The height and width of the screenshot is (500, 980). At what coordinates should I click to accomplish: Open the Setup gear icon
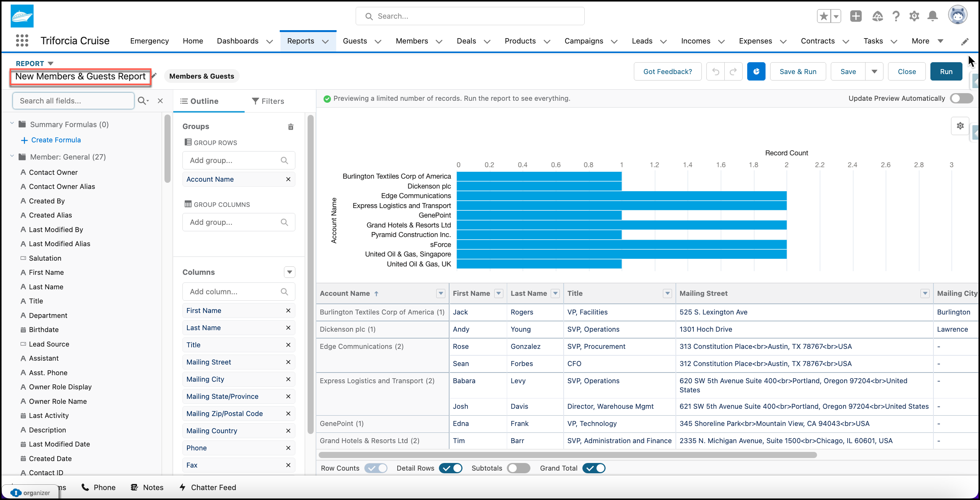click(x=914, y=16)
